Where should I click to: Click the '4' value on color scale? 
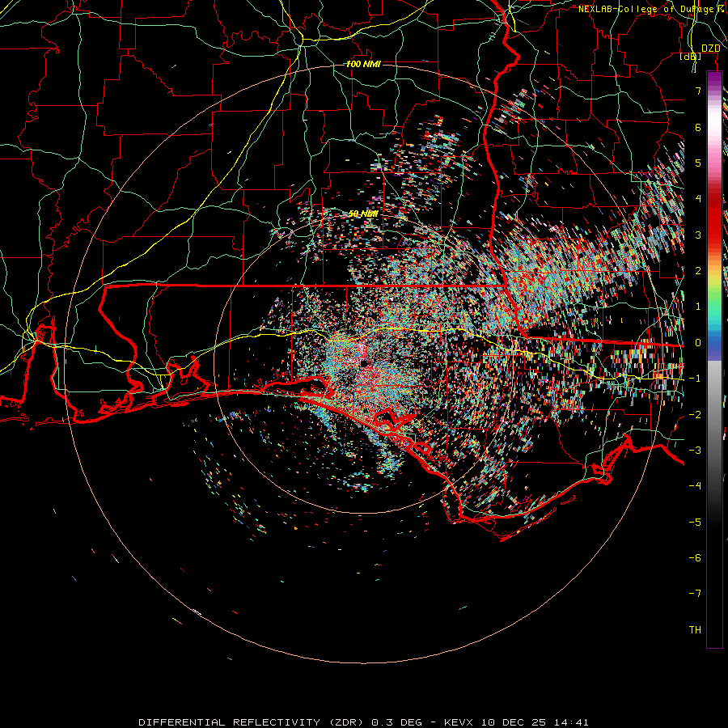tap(698, 199)
